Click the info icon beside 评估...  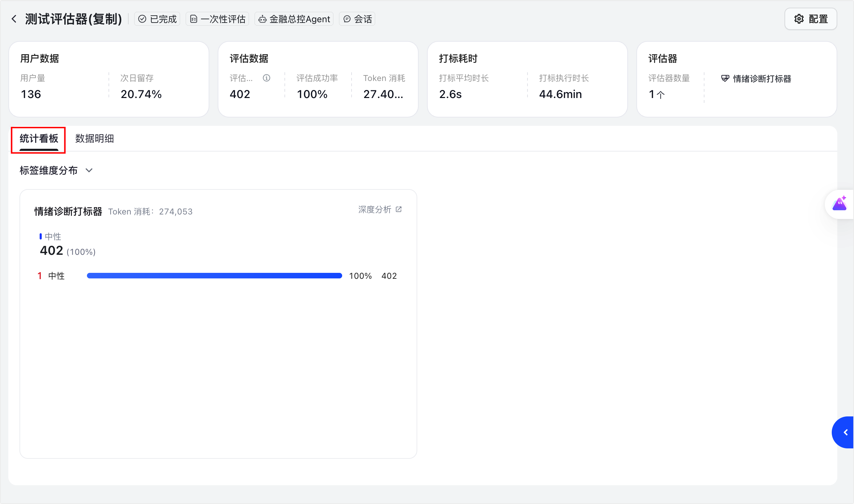266,78
